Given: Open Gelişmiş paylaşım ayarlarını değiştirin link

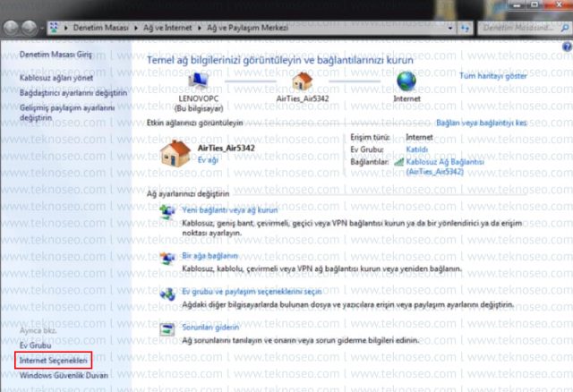Looking at the screenshot, I should tap(67, 113).
